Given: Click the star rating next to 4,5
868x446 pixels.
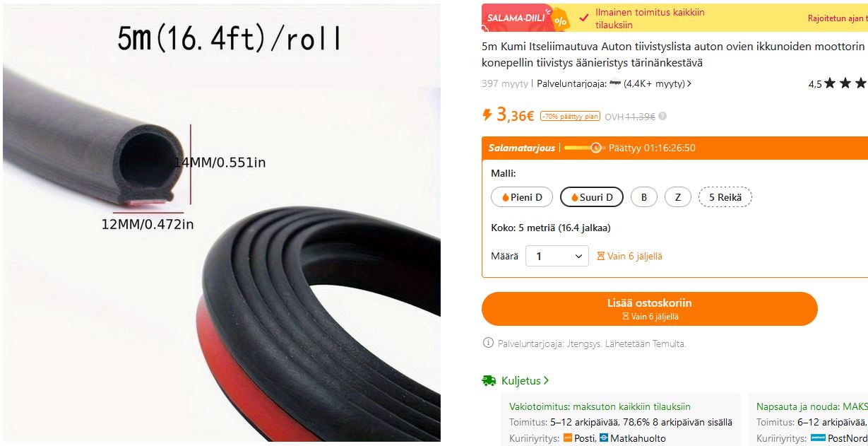Looking at the screenshot, I should click(845, 83).
